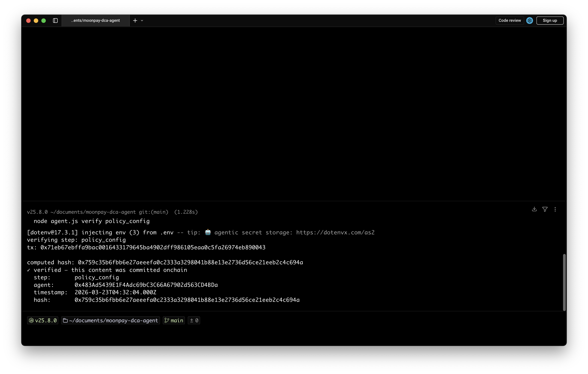Screen dimensions: 588x374
Task: Select the agent address 0x483Ad5439E1F...
Action: (146, 285)
